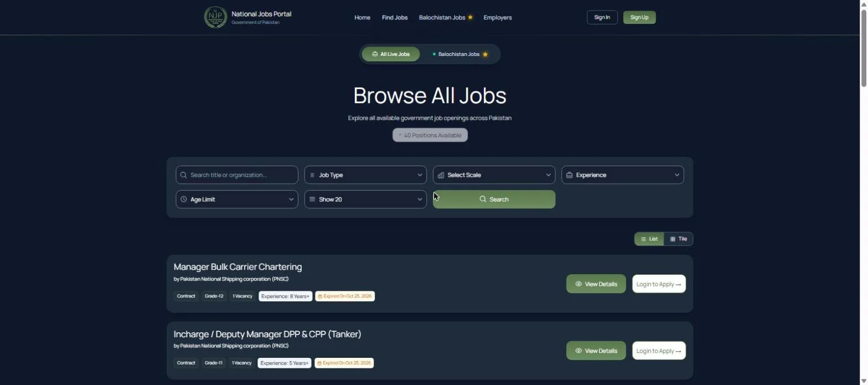
Task: Click the 40 Positions Available badge
Action: click(430, 135)
